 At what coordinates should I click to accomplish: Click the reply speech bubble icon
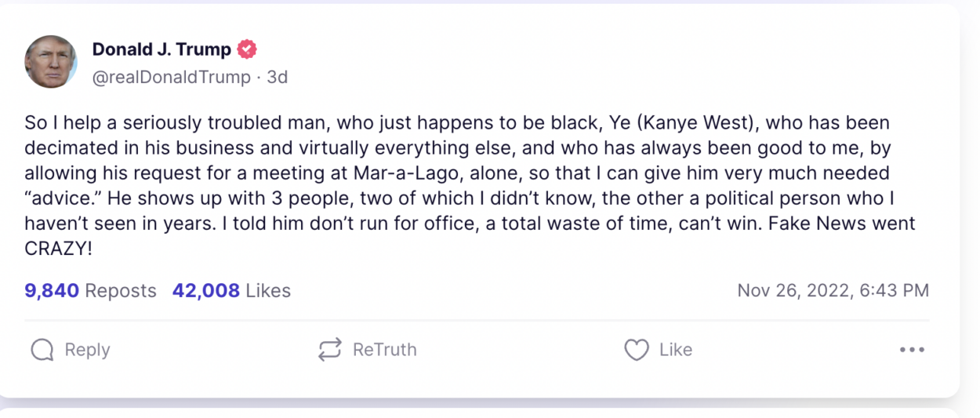tap(42, 350)
